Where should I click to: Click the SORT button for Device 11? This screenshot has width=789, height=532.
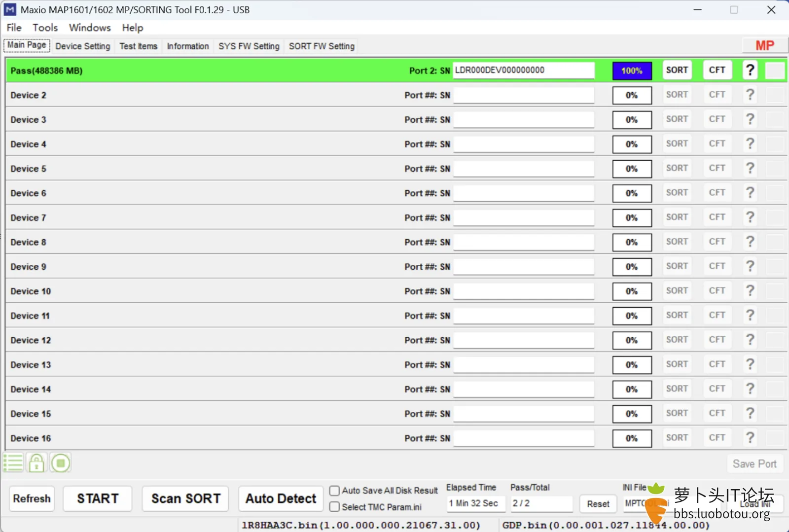(677, 315)
